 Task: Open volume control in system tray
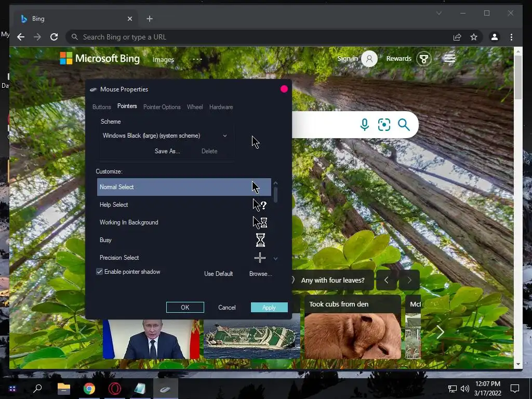(x=465, y=389)
